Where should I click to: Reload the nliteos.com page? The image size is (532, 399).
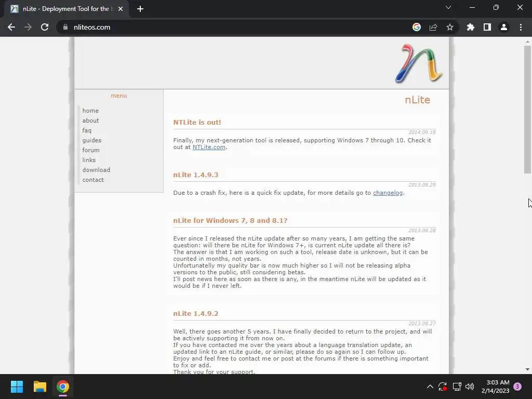[x=45, y=27]
